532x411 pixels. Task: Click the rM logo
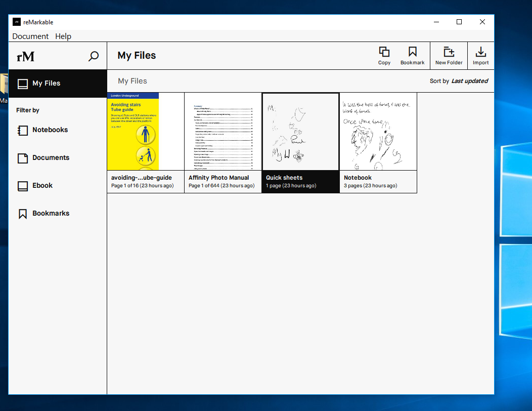26,56
